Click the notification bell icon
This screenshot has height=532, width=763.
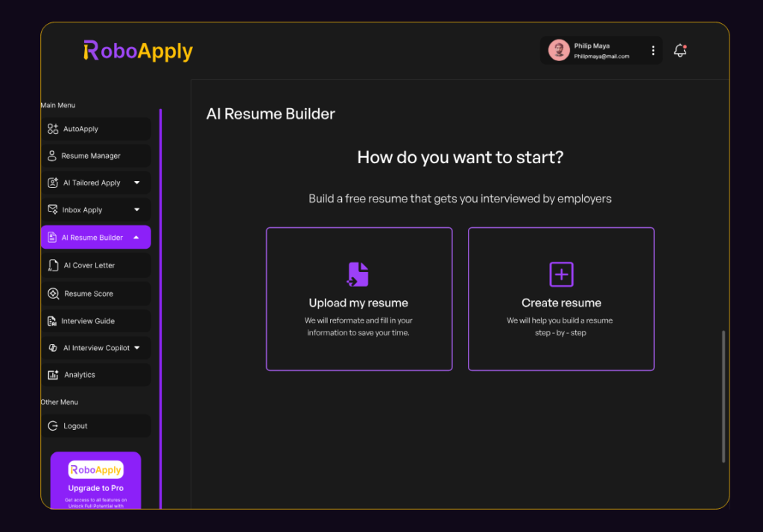coord(680,51)
